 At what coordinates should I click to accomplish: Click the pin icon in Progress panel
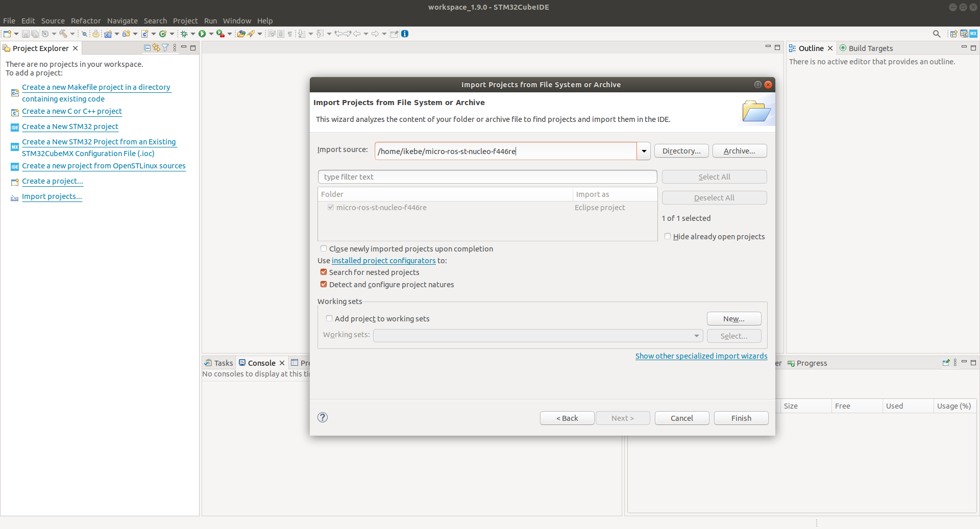[946, 363]
